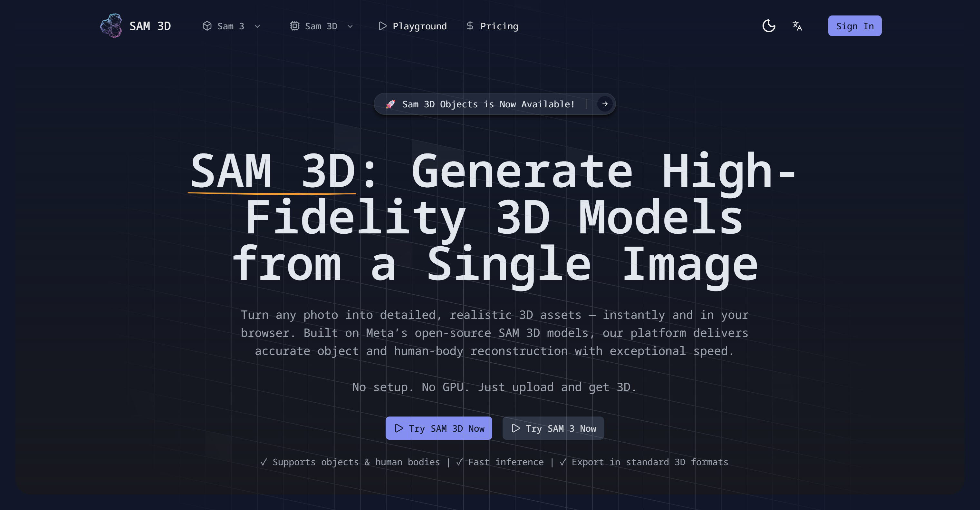The height and width of the screenshot is (510, 980).
Task: Open the Playground menu item
Action: click(412, 26)
